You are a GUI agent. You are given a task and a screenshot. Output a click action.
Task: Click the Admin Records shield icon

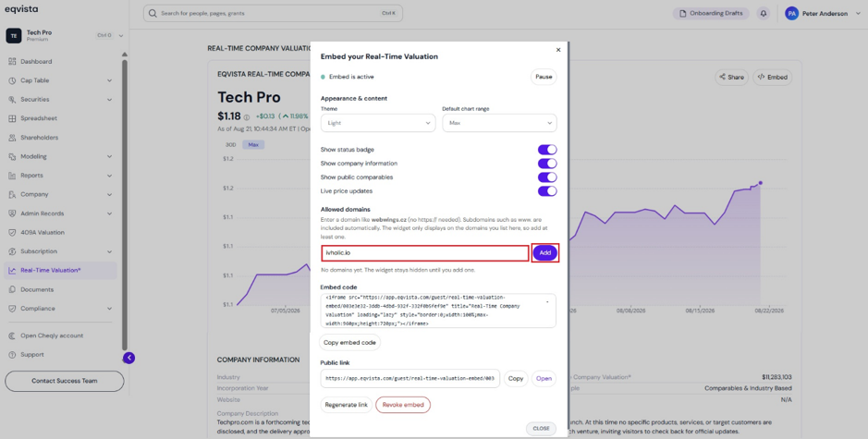point(12,213)
